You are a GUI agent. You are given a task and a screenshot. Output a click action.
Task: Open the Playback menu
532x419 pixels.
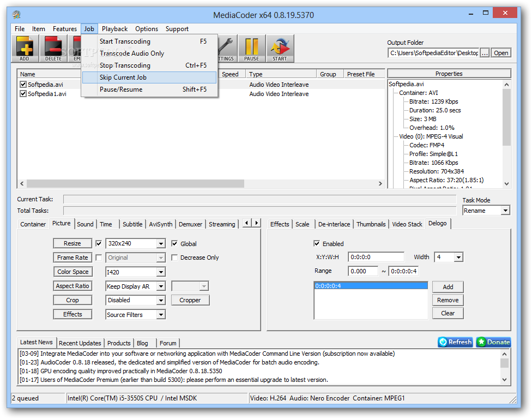click(114, 29)
